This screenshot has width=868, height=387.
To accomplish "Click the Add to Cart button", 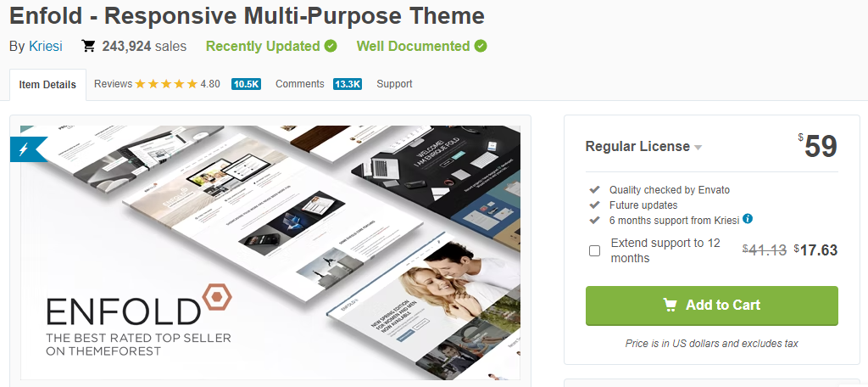I will (712, 306).
